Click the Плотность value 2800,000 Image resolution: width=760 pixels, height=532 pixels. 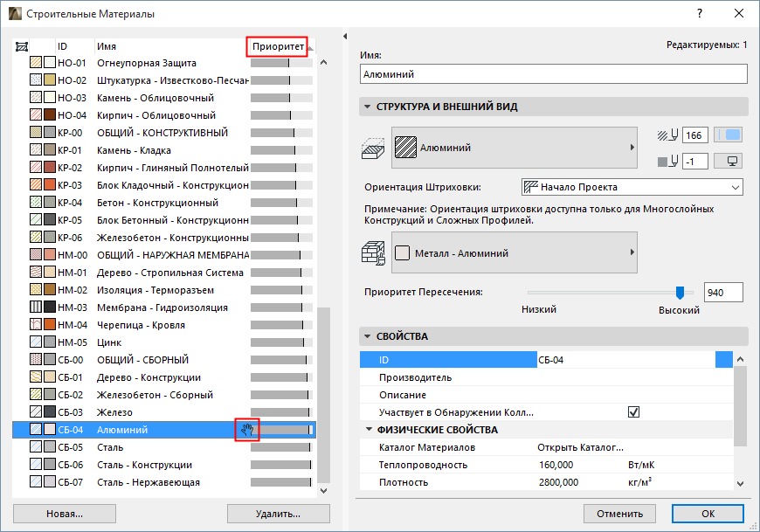[x=558, y=482]
